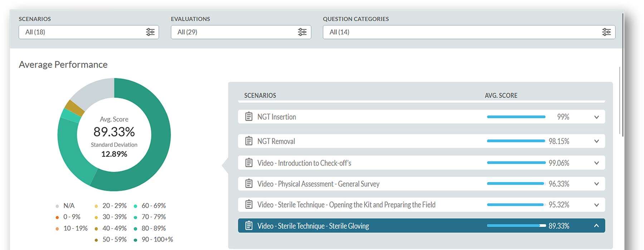
Task: Click the clipboard icon for Opening the Kit
Action: 249,205
